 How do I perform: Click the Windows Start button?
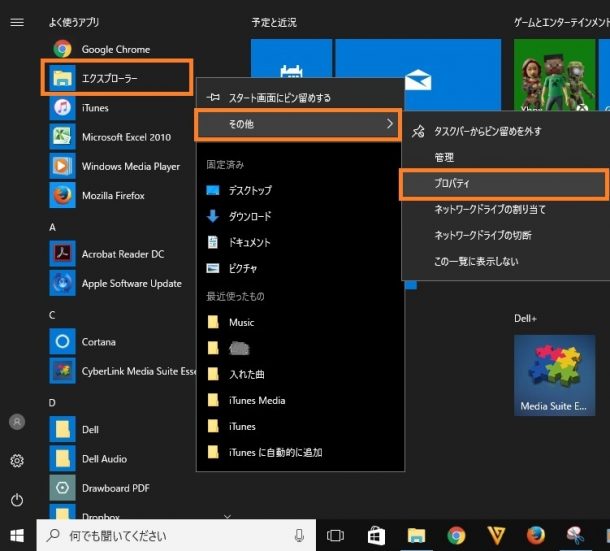click(x=17, y=536)
